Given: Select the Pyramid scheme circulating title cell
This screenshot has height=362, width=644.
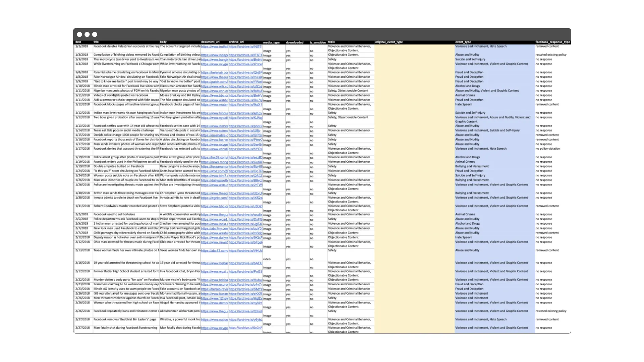Looking at the screenshot, I should [x=126, y=72].
